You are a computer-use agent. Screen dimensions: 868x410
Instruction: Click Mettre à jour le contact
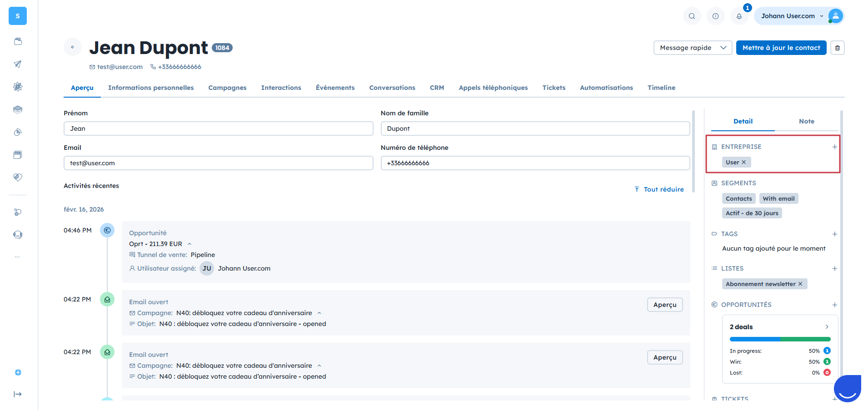pos(781,48)
